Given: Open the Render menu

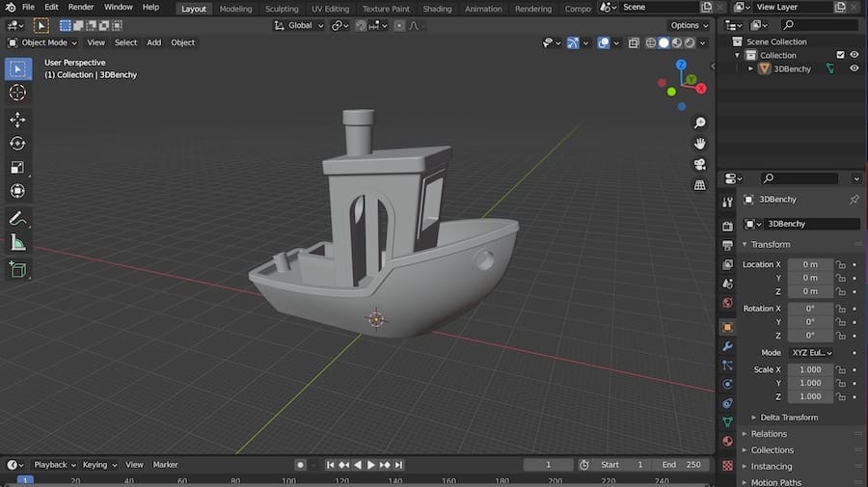Looking at the screenshot, I should click(x=81, y=7).
